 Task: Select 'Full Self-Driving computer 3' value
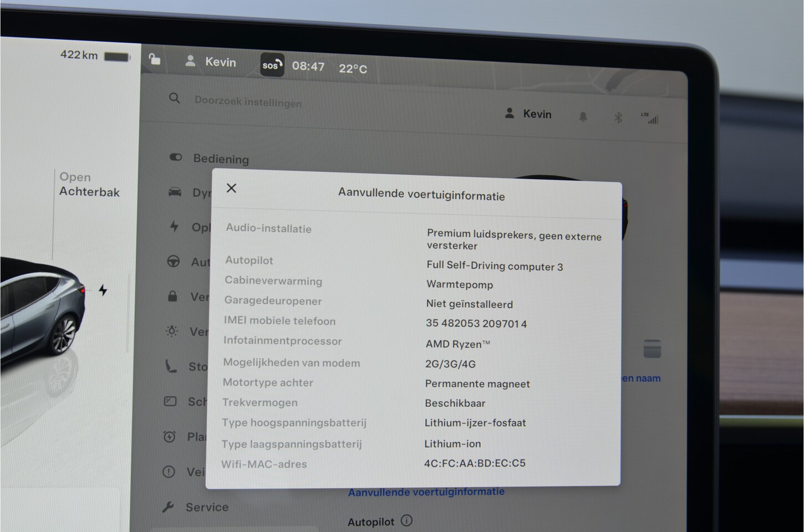(x=495, y=266)
